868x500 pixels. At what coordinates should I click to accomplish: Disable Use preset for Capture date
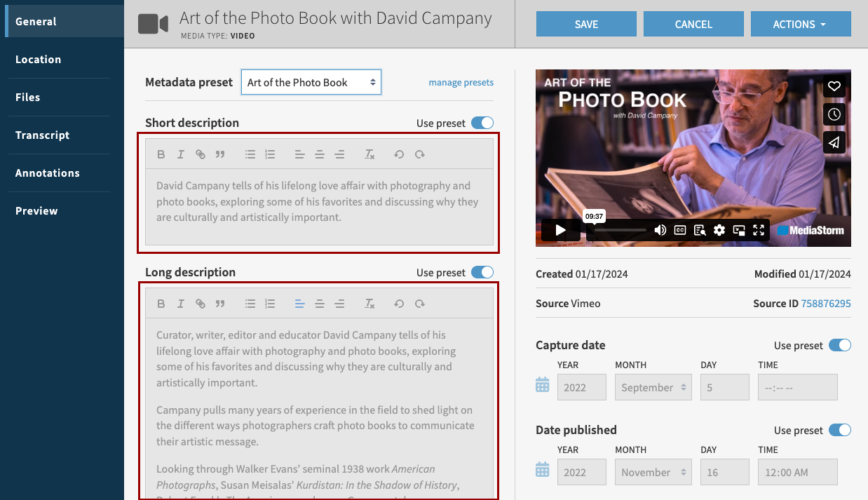point(839,345)
